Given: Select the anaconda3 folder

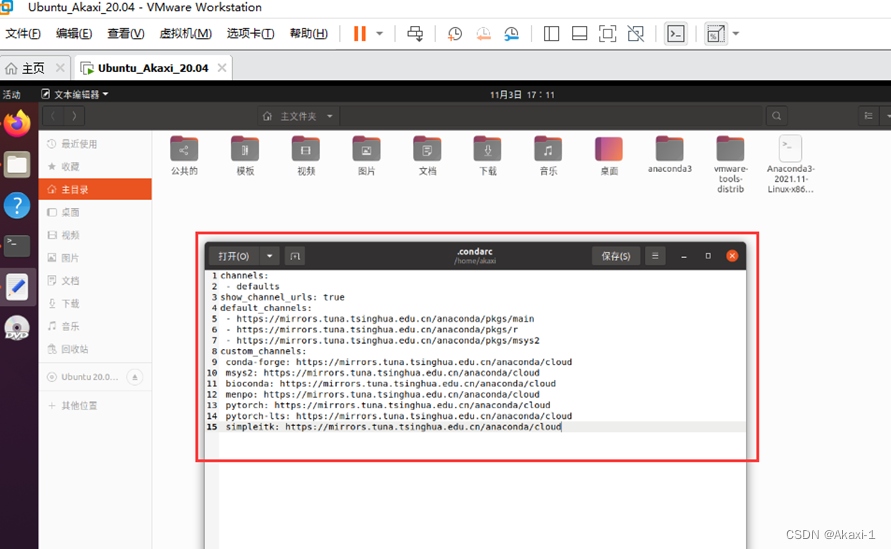Looking at the screenshot, I should coord(669,155).
